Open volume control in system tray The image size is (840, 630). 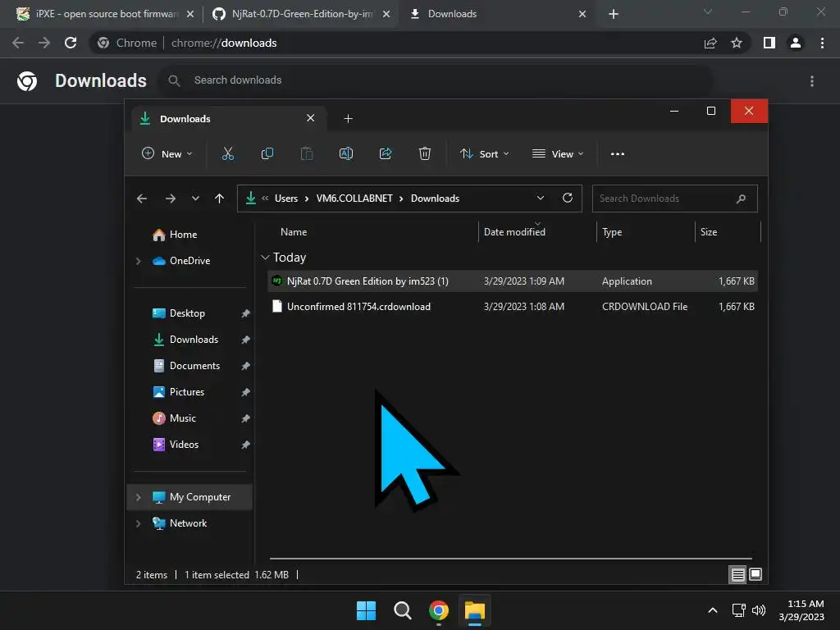tap(759, 610)
